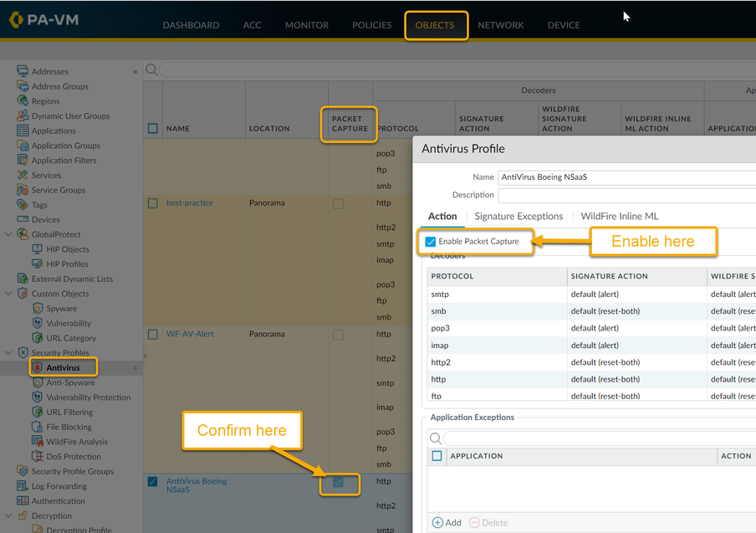Image resolution: width=756 pixels, height=533 pixels.
Task: Select all rows via header checkbox
Action: 152,129
